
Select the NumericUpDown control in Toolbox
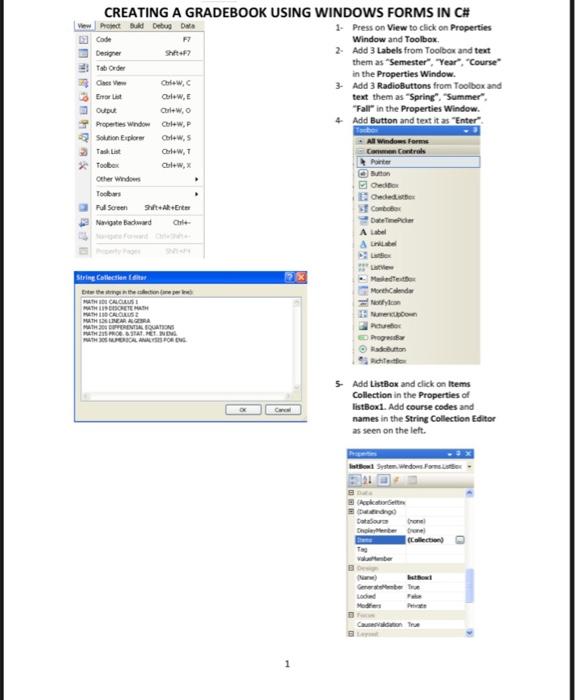(x=418, y=314)
